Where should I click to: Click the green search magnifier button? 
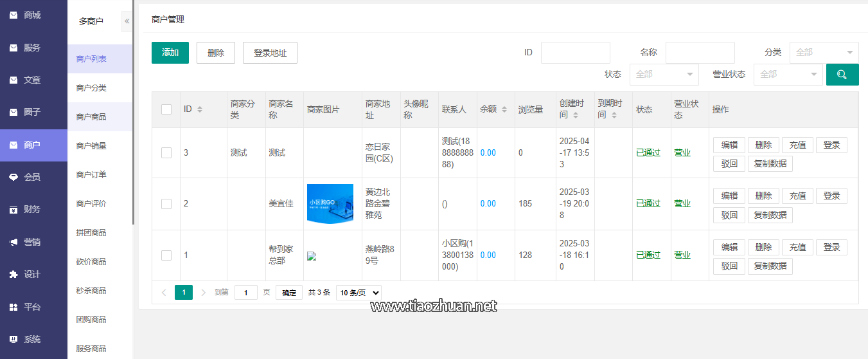[x=842, y=75]
